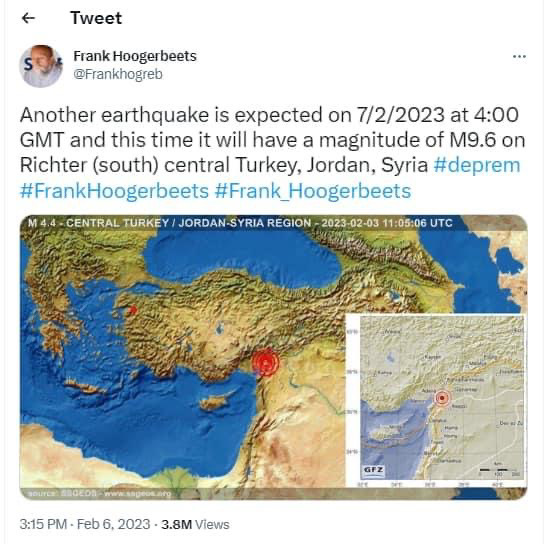Click the M 4.4 Central Turkey image caption
This screenshot has width=546, height=544.
(x=240, y=223)
